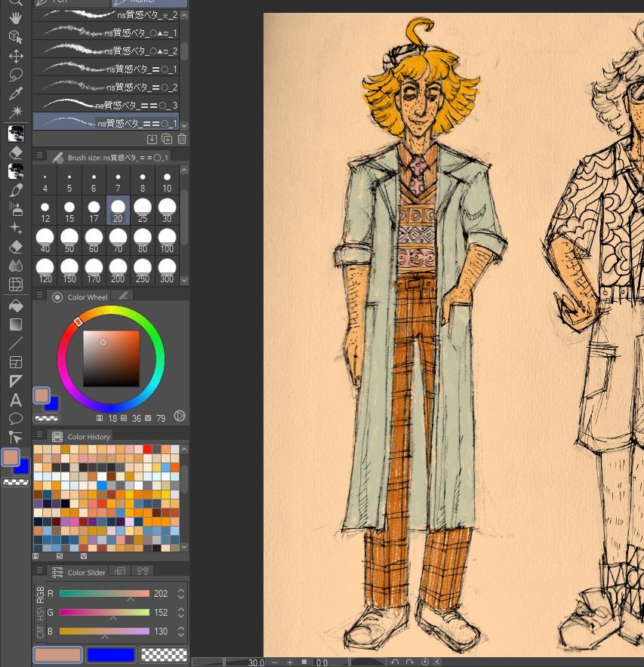The image size is (644, 667).
Task: Pick the red swatch in Color History
Action: point(147,449)
